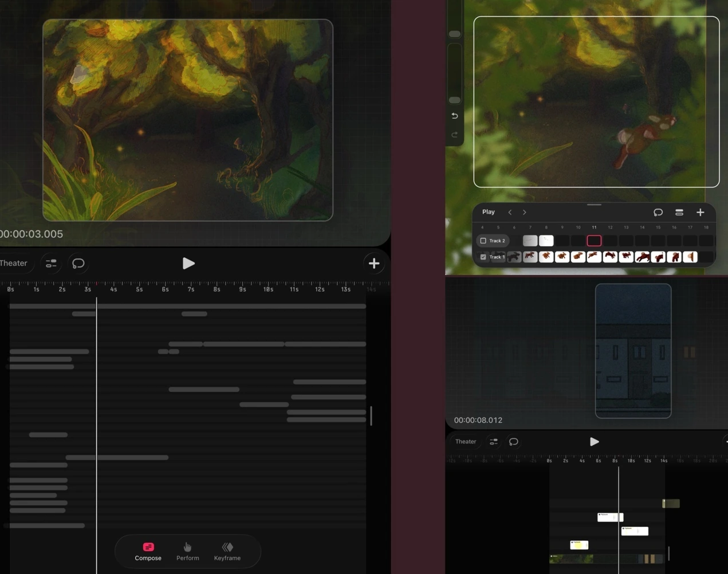Open timeline edit options in left panel
The width and height of the screenshot is (728, 574).
51,264
